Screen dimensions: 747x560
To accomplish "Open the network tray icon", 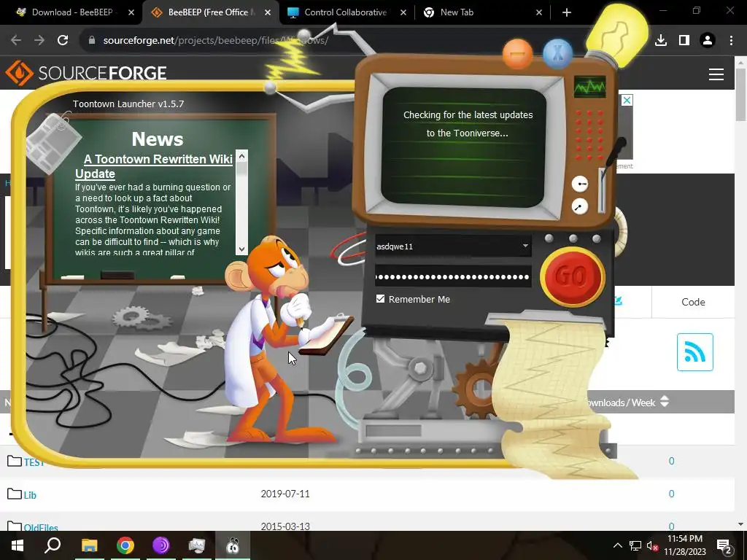I will coord(635,545).
